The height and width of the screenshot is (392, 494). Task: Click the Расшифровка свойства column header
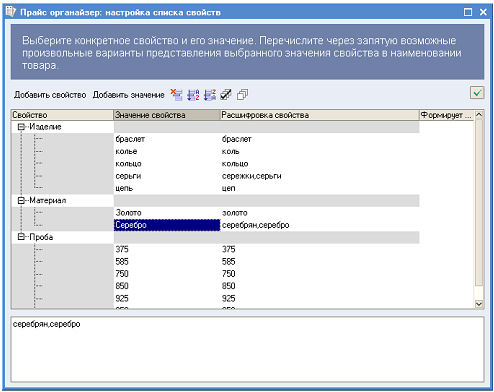point(319,115)
